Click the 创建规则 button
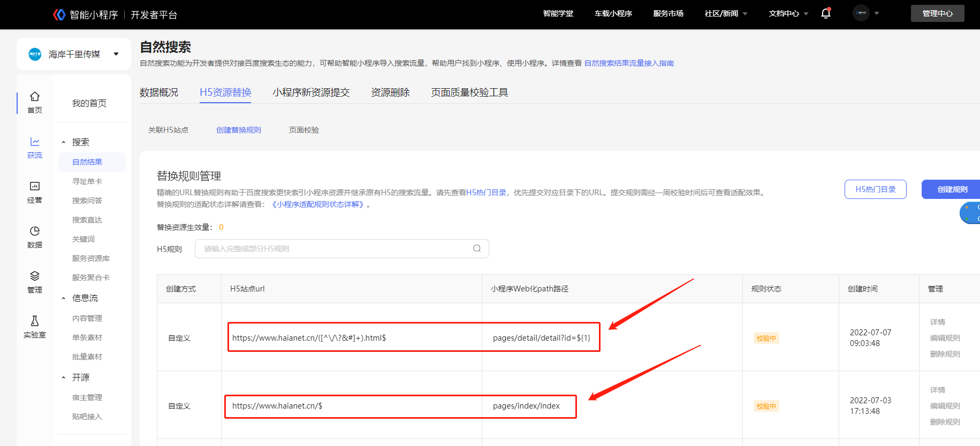Viewport: 980px width, 446px height. click(x=952, y=189)
